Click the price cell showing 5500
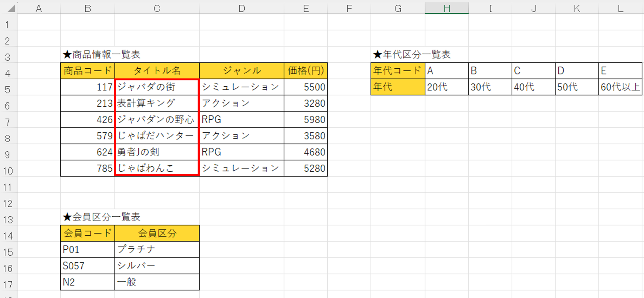This screenshot has height=298, width=644. [x=305, y=87]
